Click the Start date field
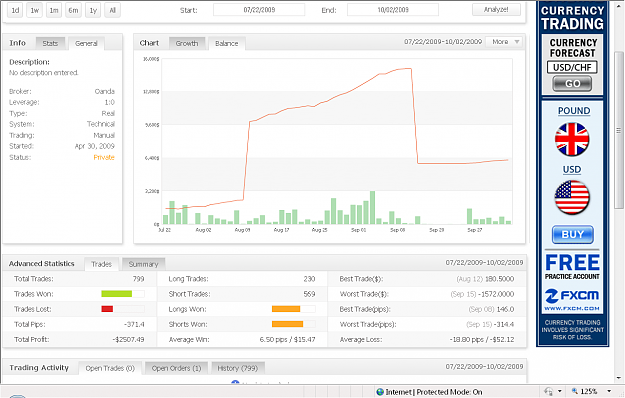This screenshot has width=625, height=398. click(259, 10)
